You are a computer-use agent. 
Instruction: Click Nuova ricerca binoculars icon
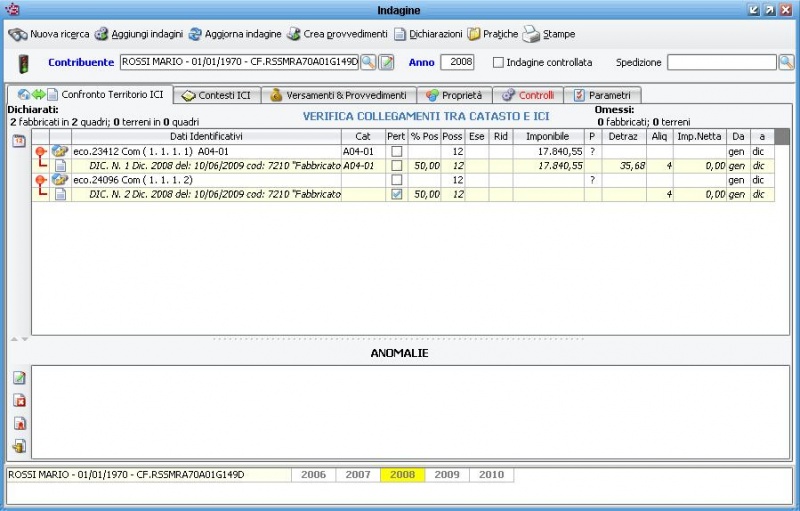pyautogui.click(x=17, y=34)
